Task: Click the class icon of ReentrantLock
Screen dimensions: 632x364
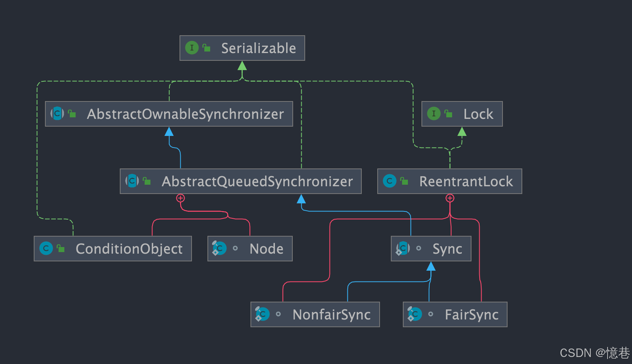Action: [x=390, y=181]
